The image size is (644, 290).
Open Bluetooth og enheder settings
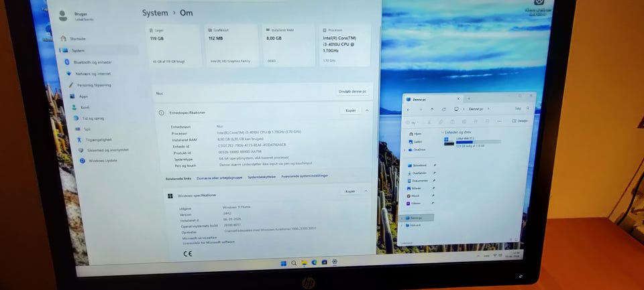(89, 62)
